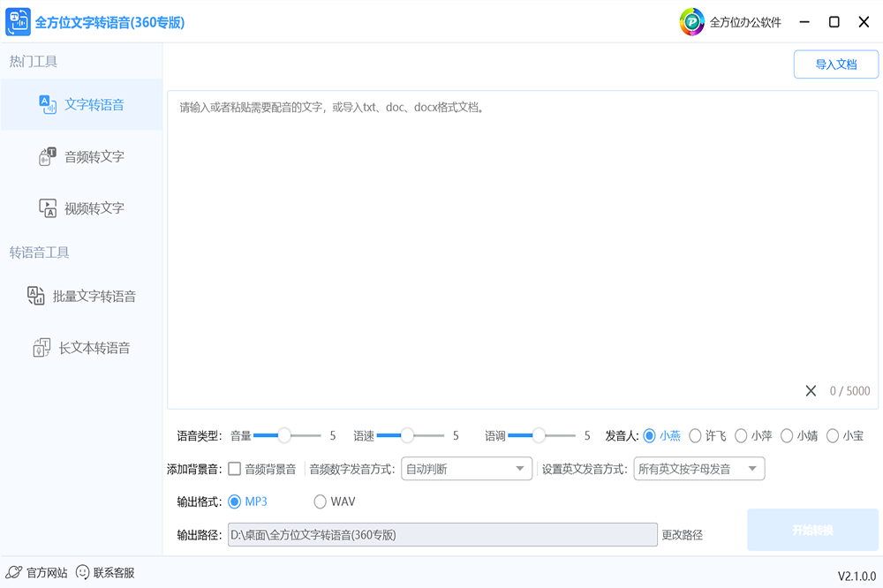Click the 批量文字转语音 icon
This screenshot has height=588, width=883.
36,296
